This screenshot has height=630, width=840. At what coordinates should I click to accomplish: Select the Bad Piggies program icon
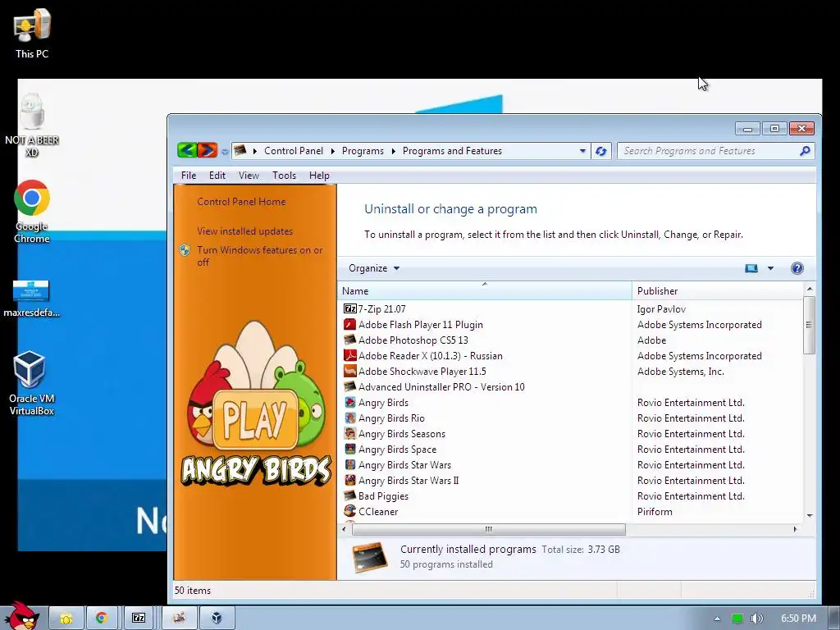point(349,495)
